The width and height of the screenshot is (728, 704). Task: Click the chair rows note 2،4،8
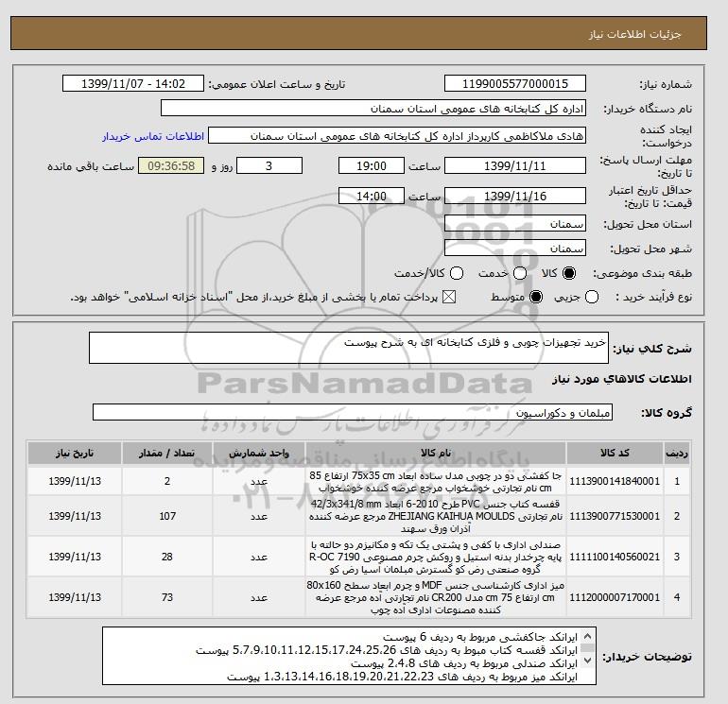click(x=464, y=663)
